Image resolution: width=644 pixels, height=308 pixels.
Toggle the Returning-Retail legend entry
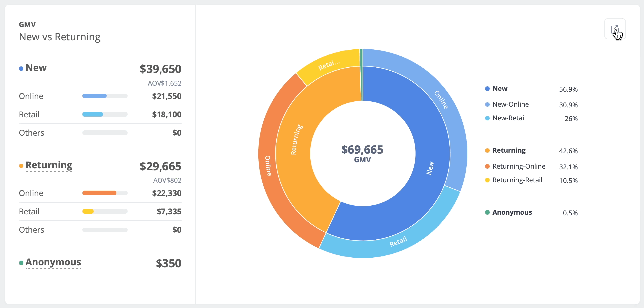click(x=517, y=180)
